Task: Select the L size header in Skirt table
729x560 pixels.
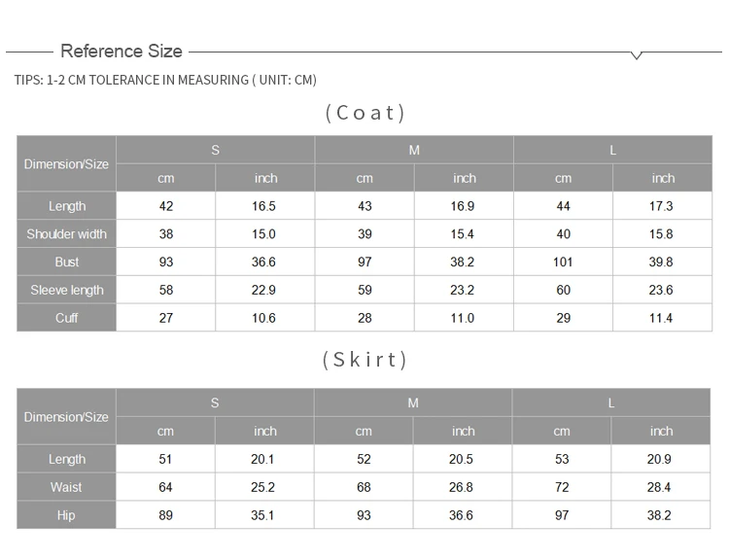Action: click(x=611, y=402)
